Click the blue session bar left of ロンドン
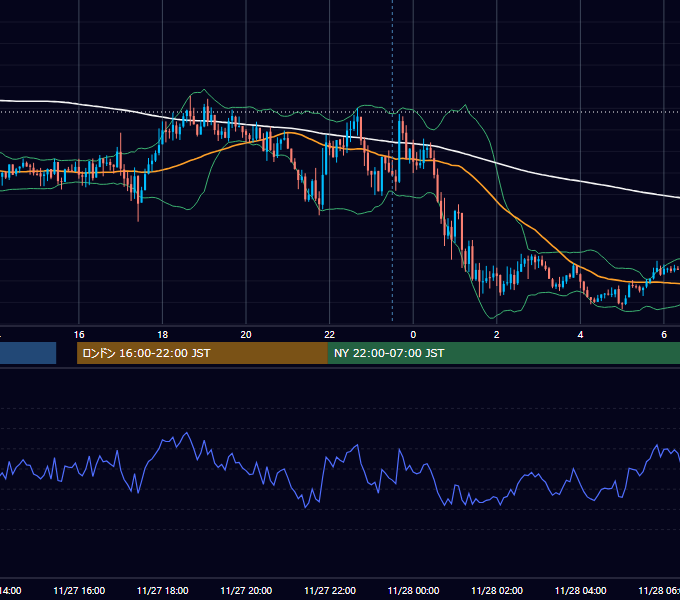Image resolution: width=680 pixels, height=600 pixels. [x=28, y=353]
